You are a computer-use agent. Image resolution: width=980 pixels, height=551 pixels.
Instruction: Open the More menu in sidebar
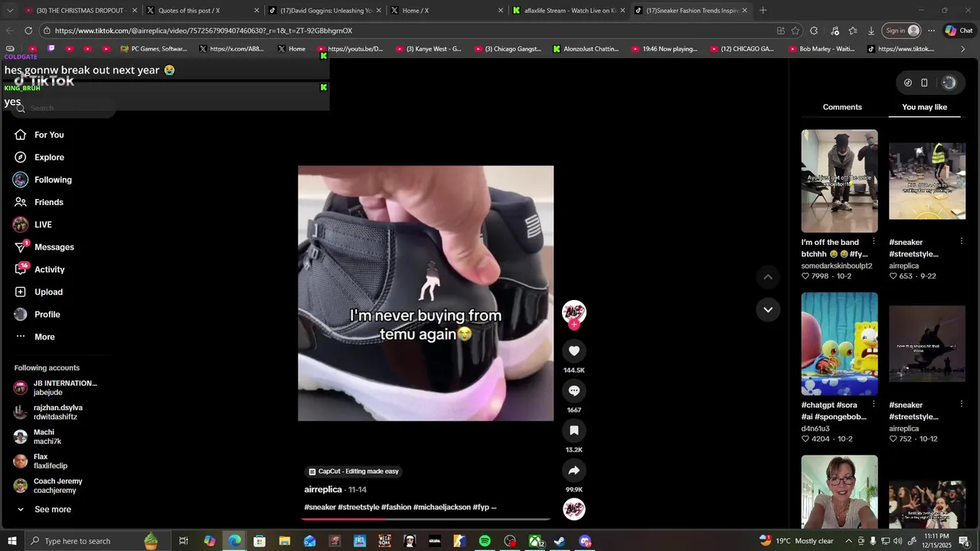click(44, 337)
